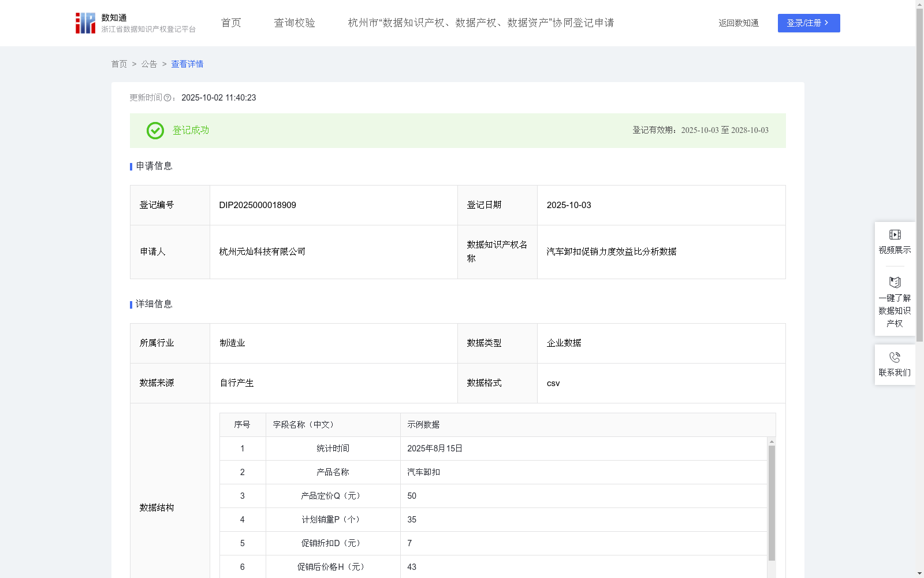The height and width of the screenshot is (578, 924).
Task: Click the 数据知识产权名称 label cell
Action: 497,252
